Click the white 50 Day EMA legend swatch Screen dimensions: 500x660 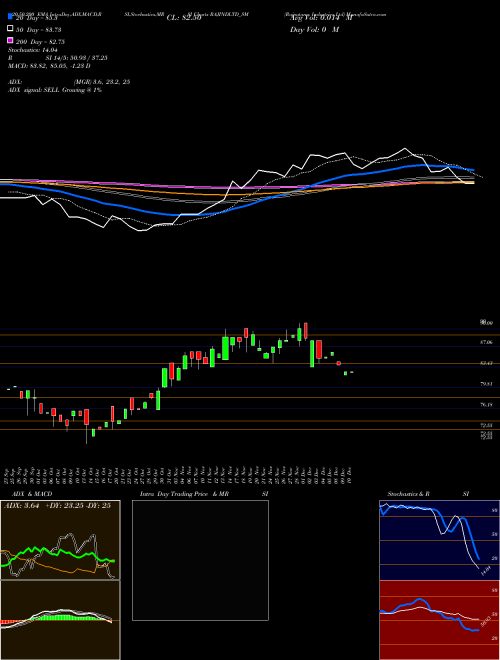10,29
